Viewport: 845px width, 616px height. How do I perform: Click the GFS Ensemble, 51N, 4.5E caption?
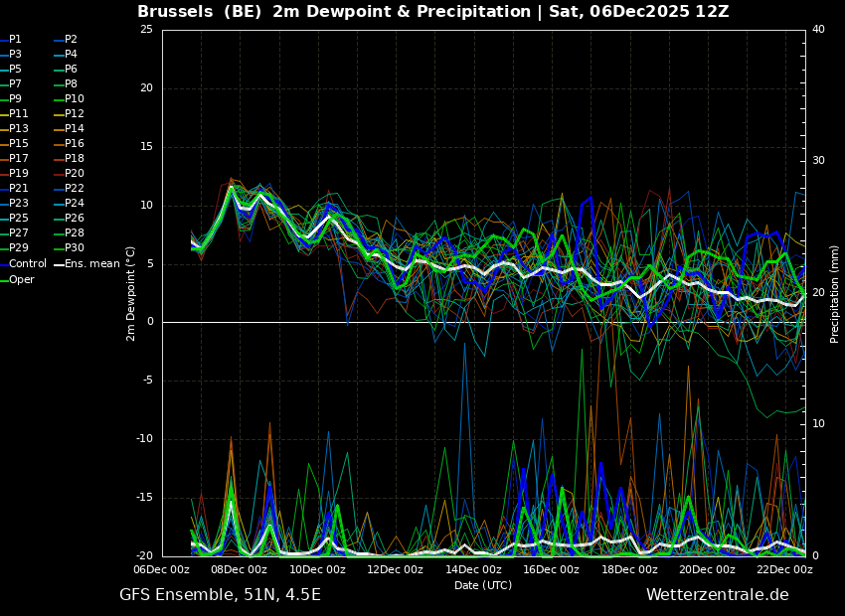[220, 595]
